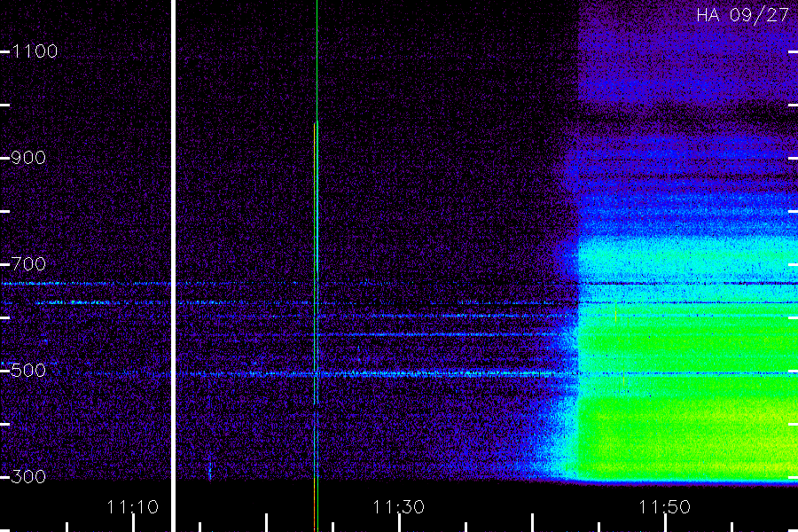Click the 1100 frequency axis label
The height and width of the screenshot is (532, 798).
click(x=35, y=51)
